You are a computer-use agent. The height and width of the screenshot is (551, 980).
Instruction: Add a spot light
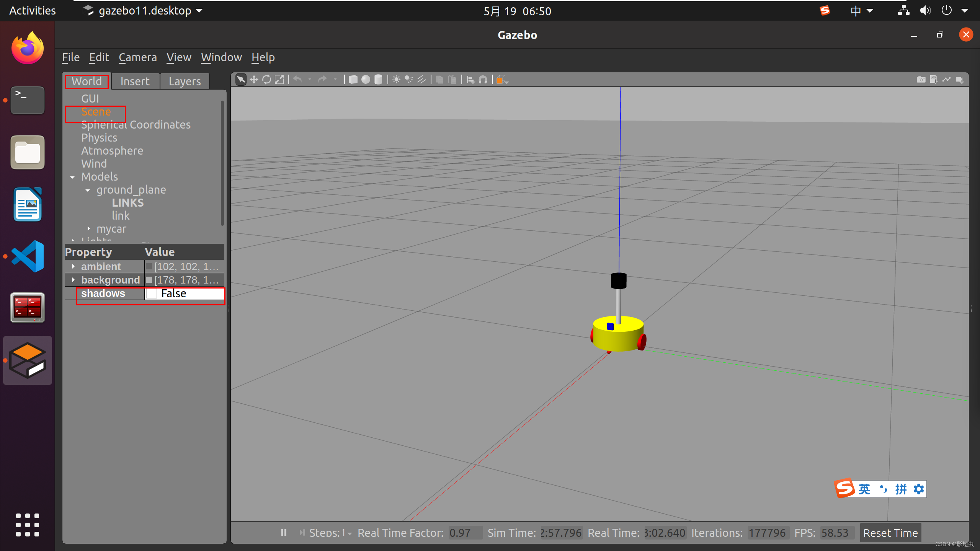tap(409, 80)
